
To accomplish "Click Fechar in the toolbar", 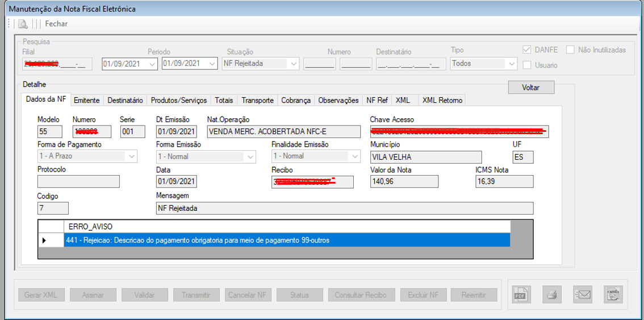I will coord(56,24).
